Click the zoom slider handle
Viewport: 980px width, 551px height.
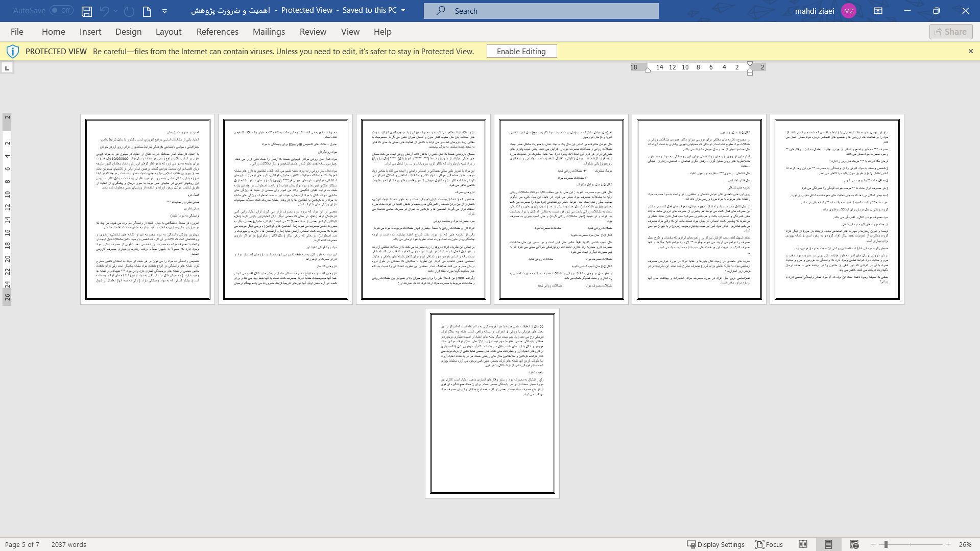coord(886,544)
